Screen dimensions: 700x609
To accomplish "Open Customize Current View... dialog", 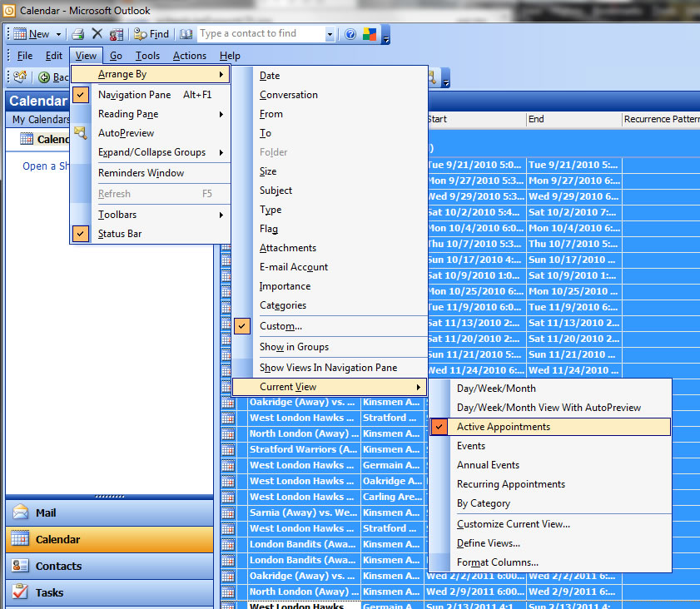I will click(x=550, y=524).
